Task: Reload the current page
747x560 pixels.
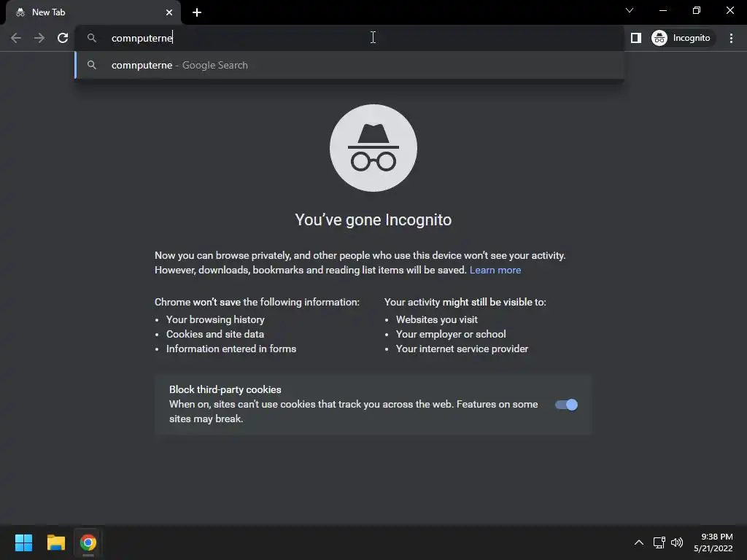Action: (x=63, y=38)
